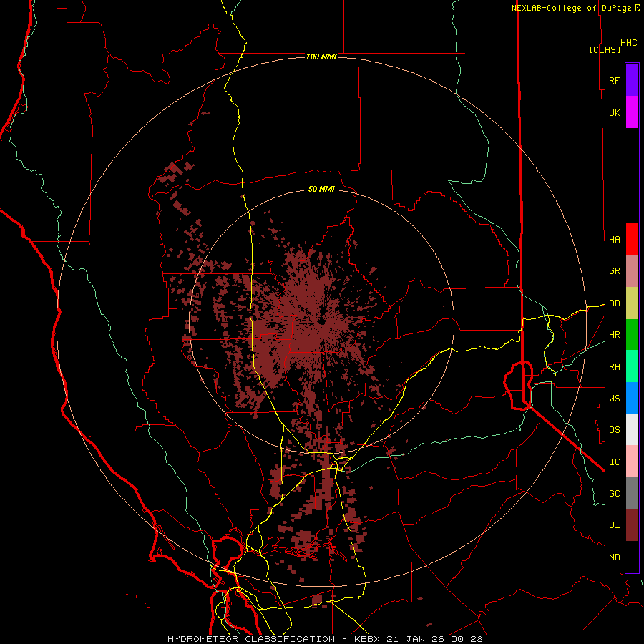
Task: Click the ND black legend swatch
Action: pos(632,557)
